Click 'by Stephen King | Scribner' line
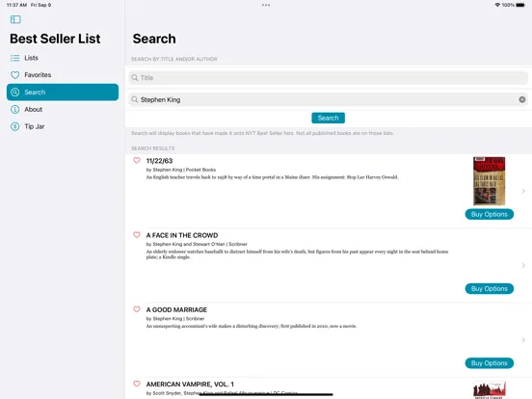 (x=175, y=319)
